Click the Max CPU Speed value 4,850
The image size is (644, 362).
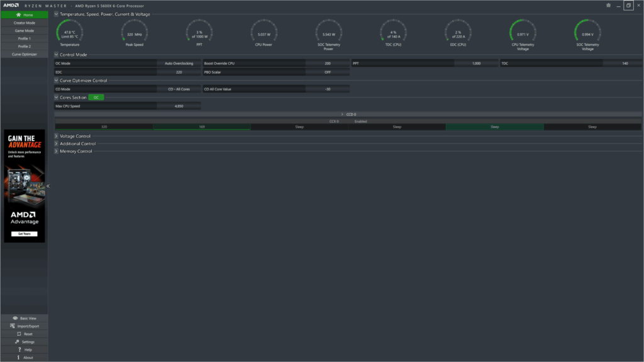click(179, 106)
